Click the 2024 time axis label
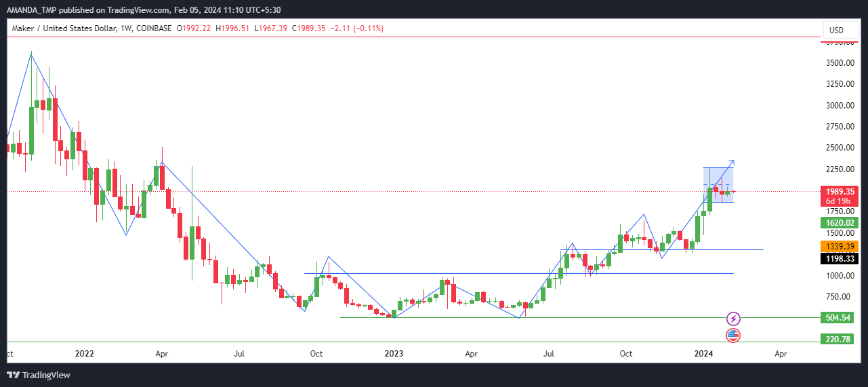The height and width of the screenshot is (387, 868). (x=704, y=354)
